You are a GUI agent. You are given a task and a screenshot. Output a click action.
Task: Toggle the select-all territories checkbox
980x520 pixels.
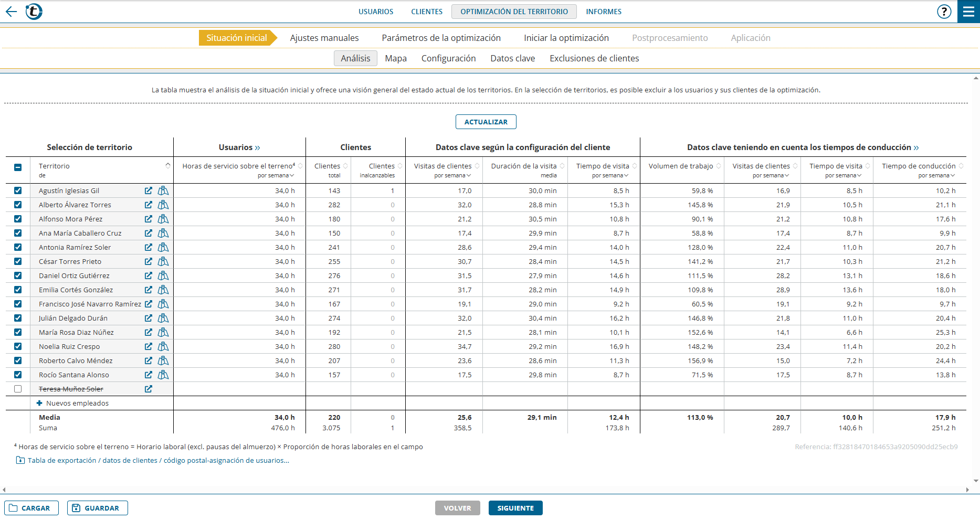pyautogui.click(x=18, y=167)
